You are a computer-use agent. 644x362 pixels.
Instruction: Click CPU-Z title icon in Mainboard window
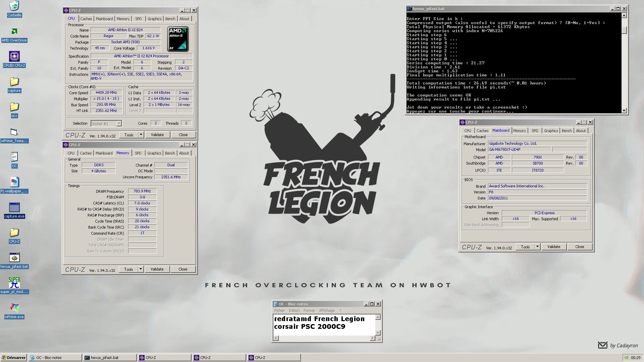point(463,122)
